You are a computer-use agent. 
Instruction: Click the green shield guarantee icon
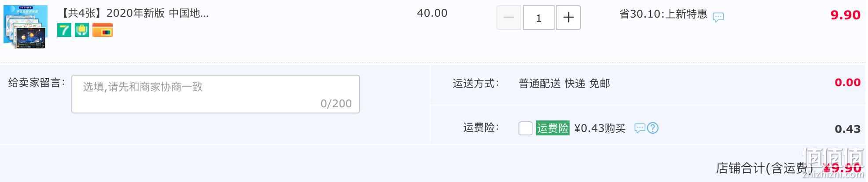[x=82, y=30]
